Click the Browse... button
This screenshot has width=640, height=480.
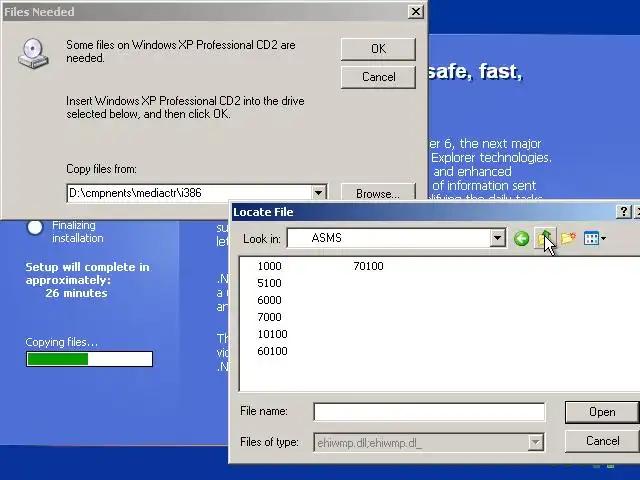[378, 193]
